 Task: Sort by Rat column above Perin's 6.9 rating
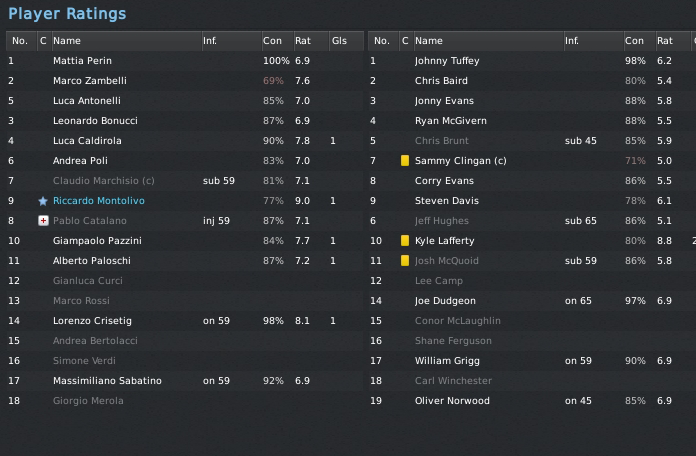click(302, 41)
